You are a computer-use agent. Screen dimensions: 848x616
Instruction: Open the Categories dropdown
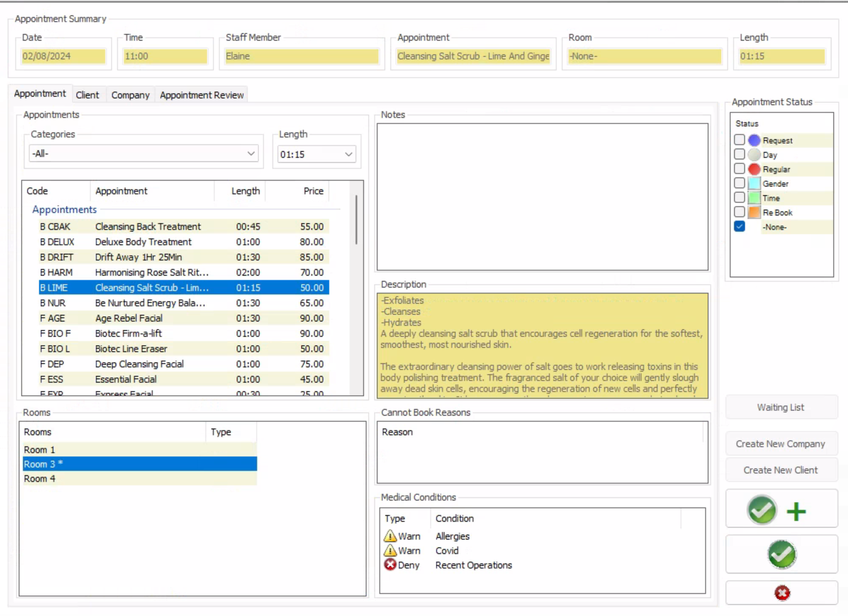[144, 153]
